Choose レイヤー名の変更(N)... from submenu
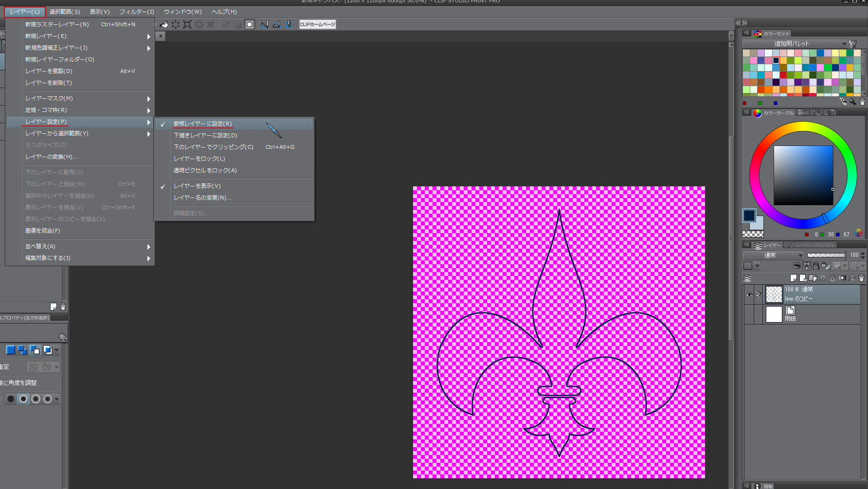 [x=202, y=198]
